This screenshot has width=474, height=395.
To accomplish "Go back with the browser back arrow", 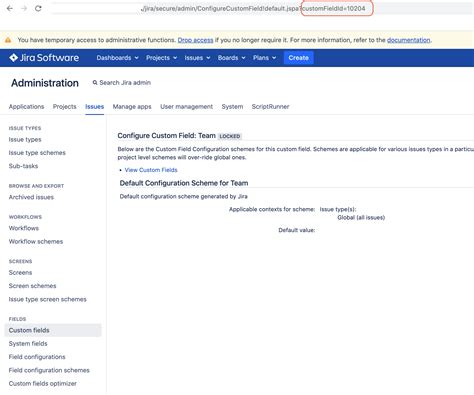I will pos(10,8).
